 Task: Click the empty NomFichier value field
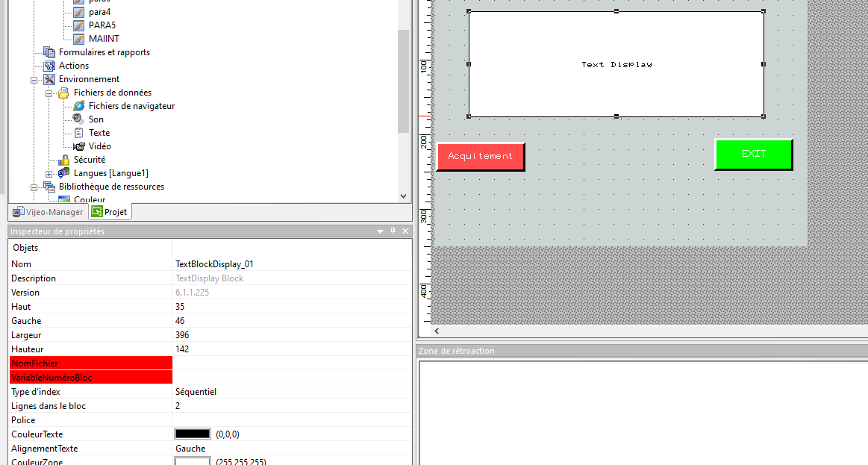coord(293,363)
